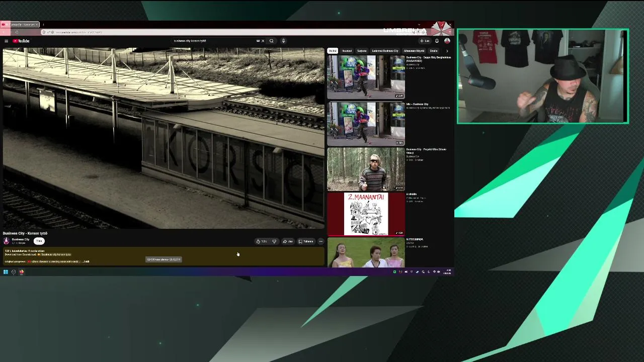Viewport: 644px width, 362px height.
Task: Open the Projekti Uliru video title link
Action: (x=426, y=151)
